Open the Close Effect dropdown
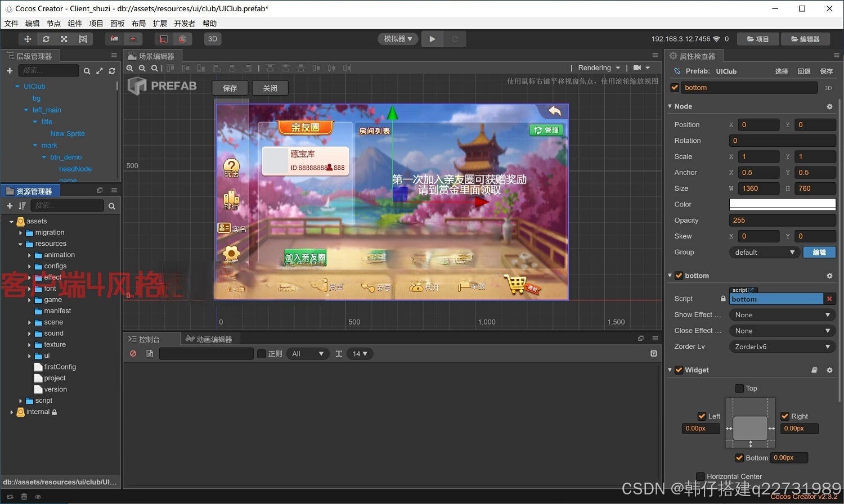 (x=782, y=331)
